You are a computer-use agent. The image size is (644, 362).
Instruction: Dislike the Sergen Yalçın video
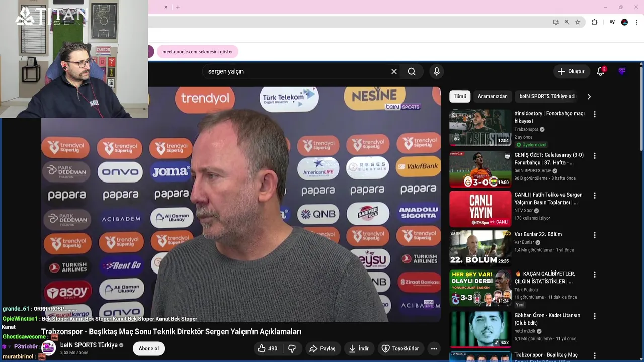(x=292, y=348)
